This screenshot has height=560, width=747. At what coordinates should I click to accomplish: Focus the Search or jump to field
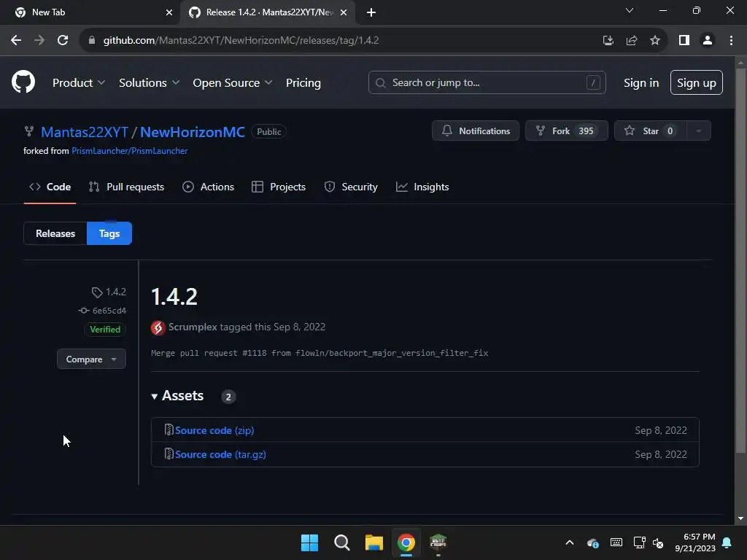(x=487, y=82)
